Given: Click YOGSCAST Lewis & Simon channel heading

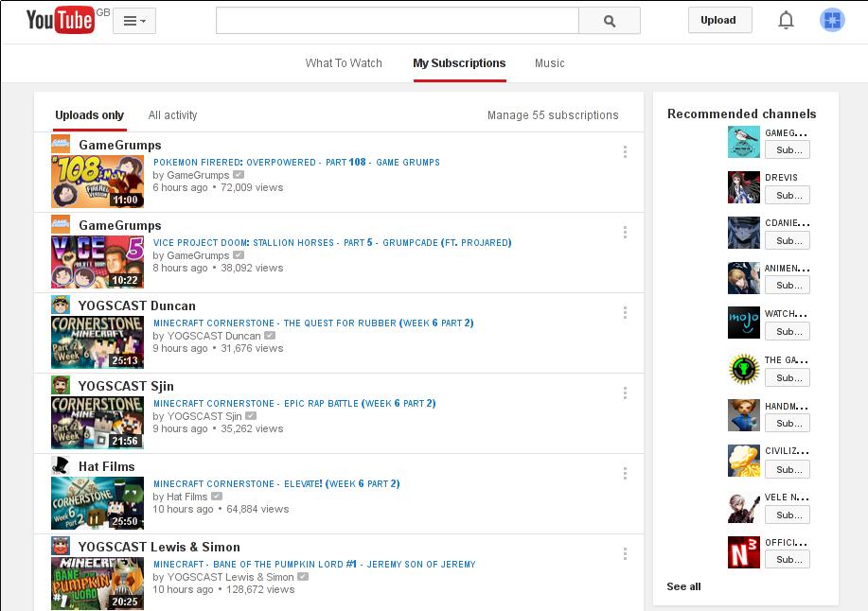Looking at the screenshot, I should coord(159,547).
